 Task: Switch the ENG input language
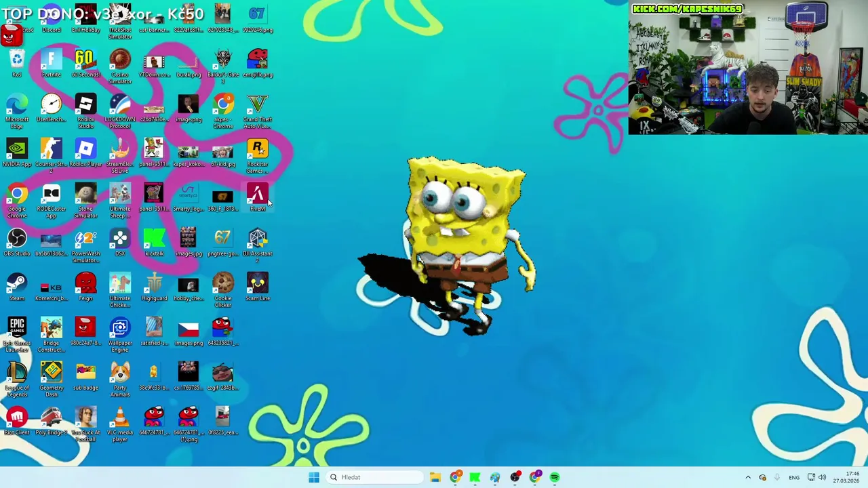pyautogui.click(x=794, y=477)
